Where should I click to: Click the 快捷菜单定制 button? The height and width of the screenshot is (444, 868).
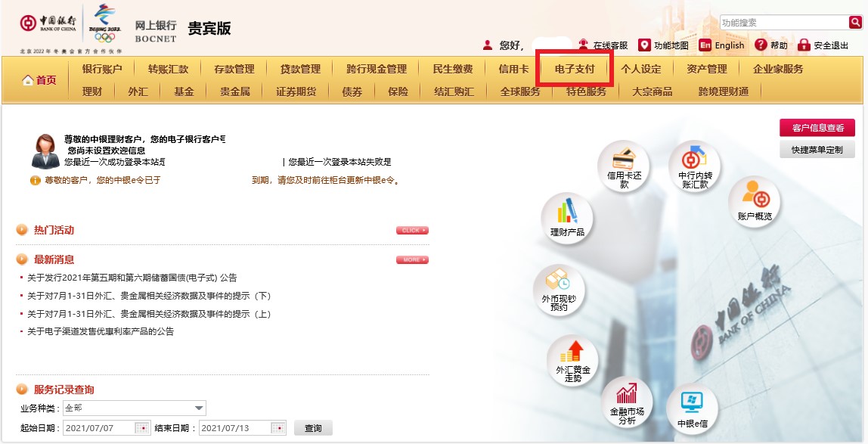click(x=817, y=150)
